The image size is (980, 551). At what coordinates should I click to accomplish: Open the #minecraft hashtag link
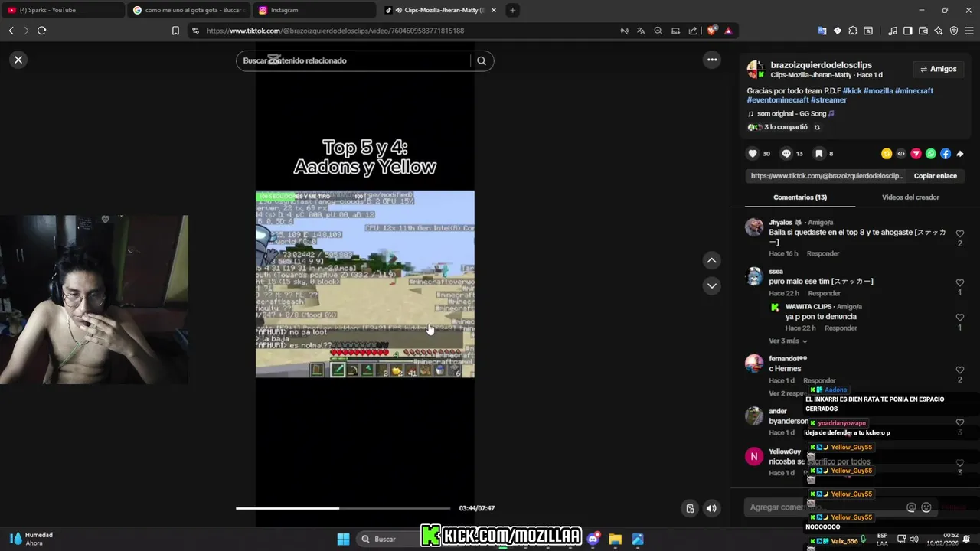click(914, 91)
